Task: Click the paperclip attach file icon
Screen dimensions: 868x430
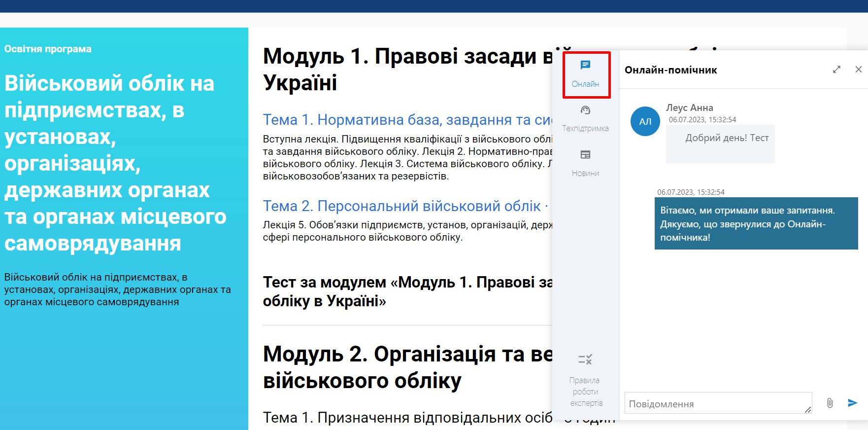Action: pyautogui.click(x=830, y=403)
